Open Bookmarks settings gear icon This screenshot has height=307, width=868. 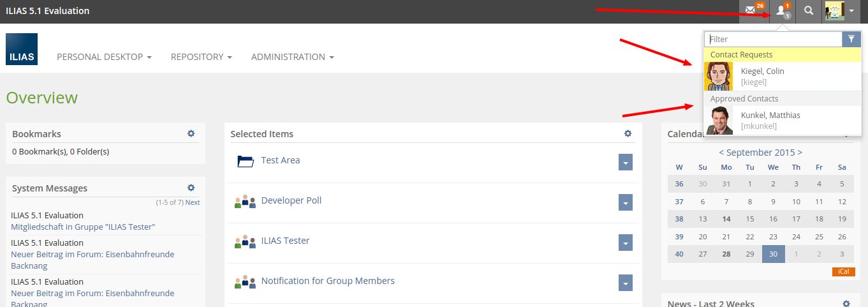click(191, 133)
